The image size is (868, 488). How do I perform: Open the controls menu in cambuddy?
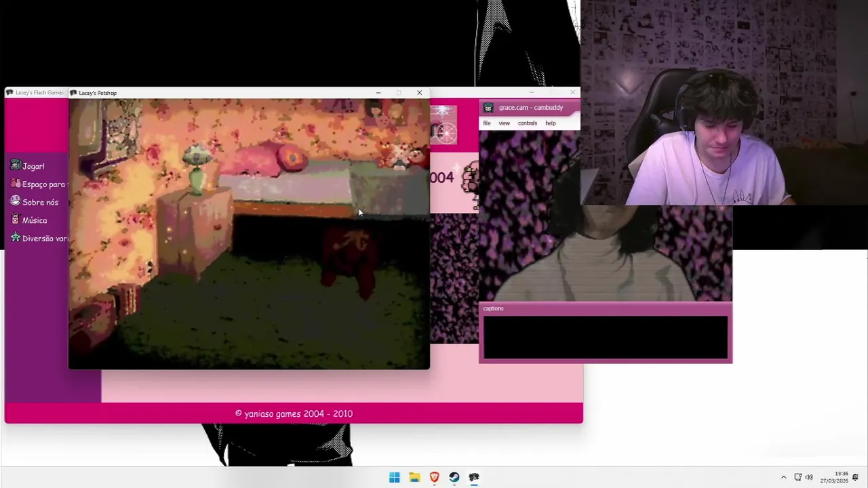[528, 123]
